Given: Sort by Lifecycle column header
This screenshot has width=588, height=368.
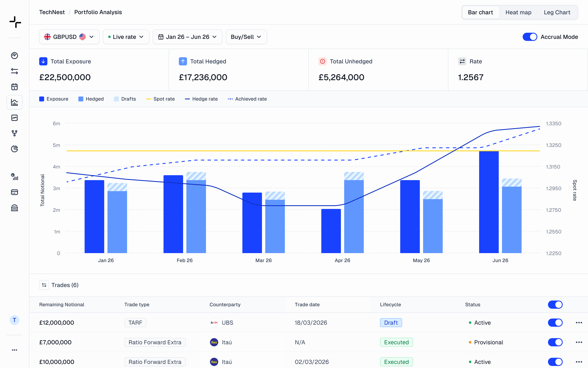Looking at the screenshot, I should 390,304.
